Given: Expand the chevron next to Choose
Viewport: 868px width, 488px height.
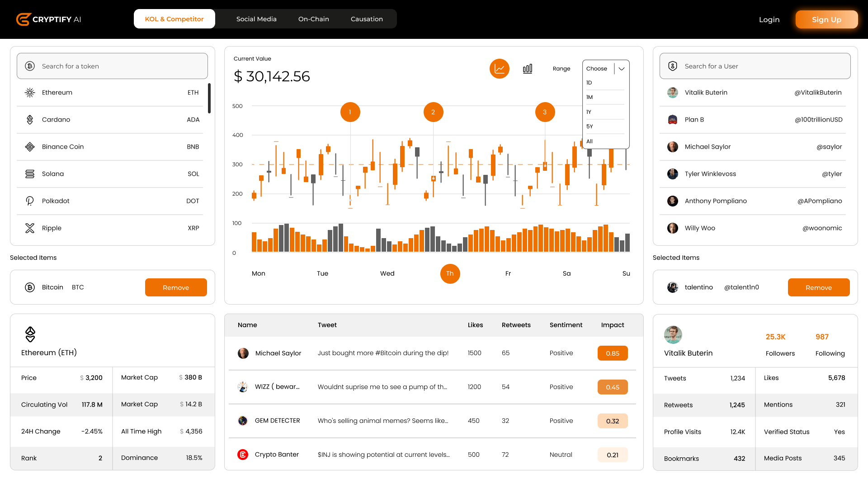Looking at the screenshot, I should click(x=622, y=69).
